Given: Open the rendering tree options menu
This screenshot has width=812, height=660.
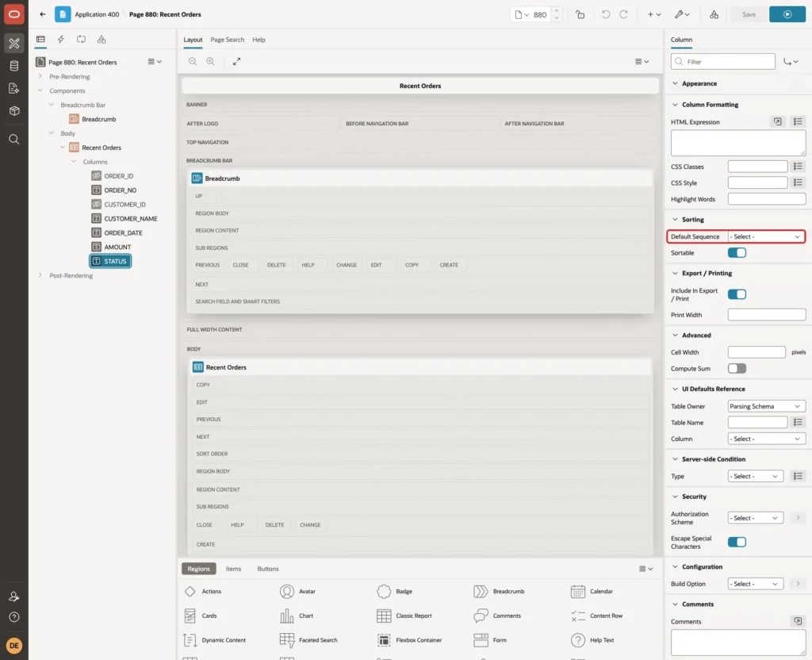Looking at the screenshot, I should (155, 62).
